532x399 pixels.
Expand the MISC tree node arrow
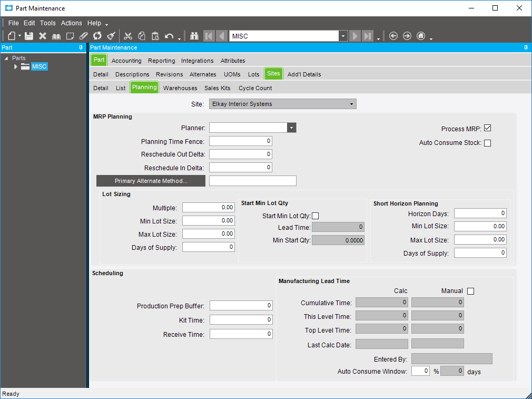tap(16, 66)
